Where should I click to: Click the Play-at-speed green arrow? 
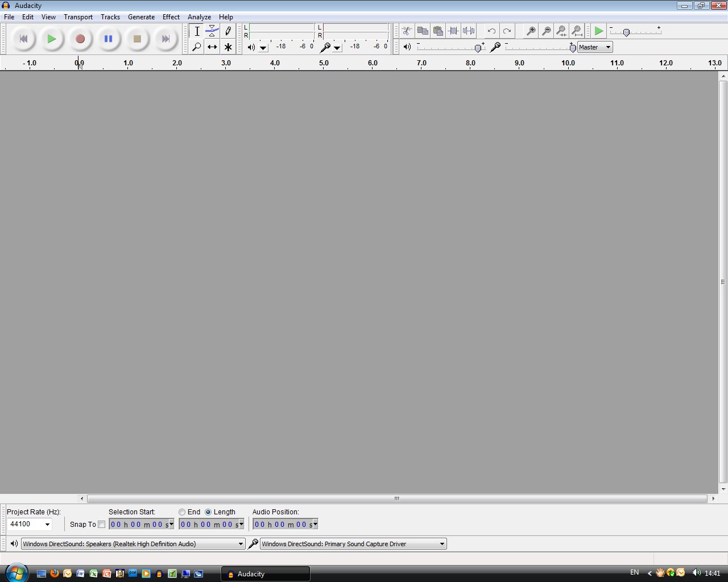(x=599, y=31)
